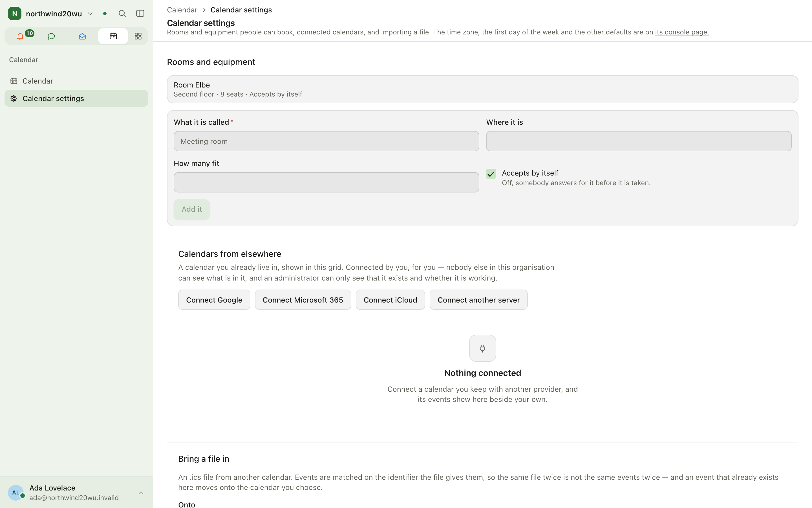This screenshot has width=812, height=508.
Task: Focus the How many fit field
Action: coord(326,182)
